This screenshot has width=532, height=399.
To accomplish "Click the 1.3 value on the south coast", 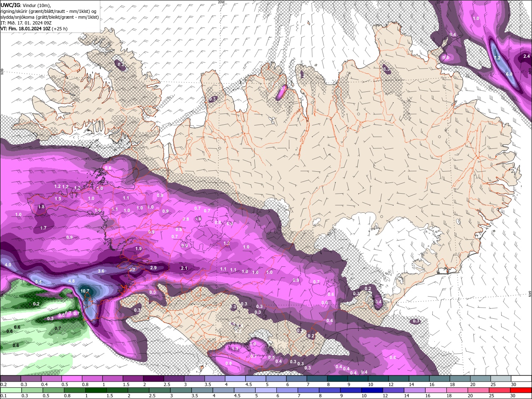I will (x=235, y=349).
